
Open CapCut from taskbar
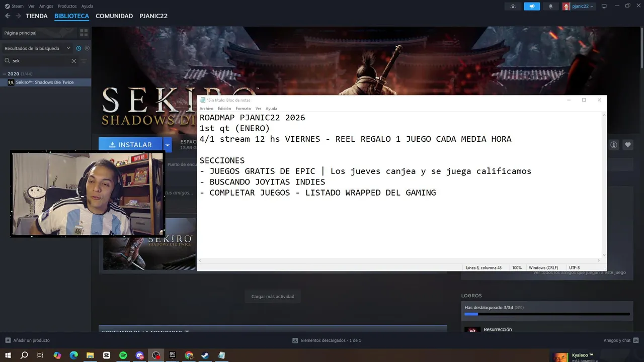pos(107,355)
